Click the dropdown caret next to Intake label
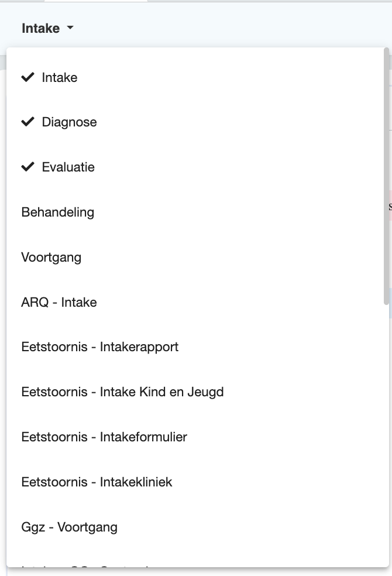Image resolution: width=392 pixels, height=576 pixels. [70, 28]
